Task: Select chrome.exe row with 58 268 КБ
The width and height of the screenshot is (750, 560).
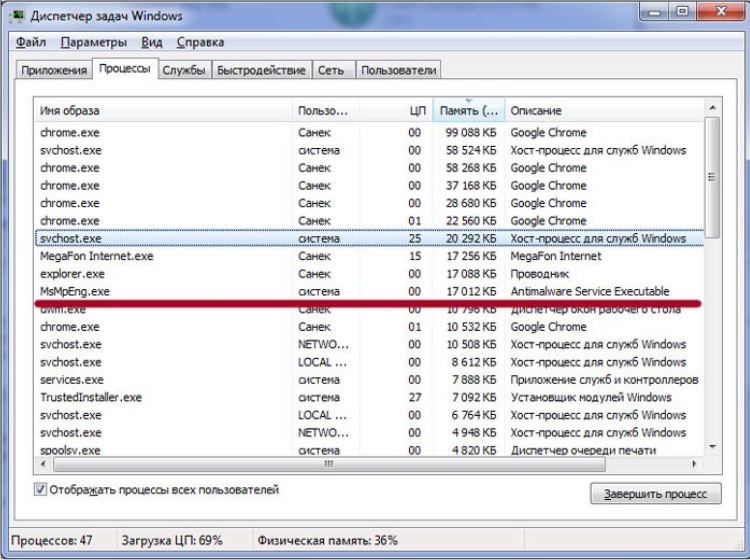Action: pyautogui.click(x=369, y=168)
